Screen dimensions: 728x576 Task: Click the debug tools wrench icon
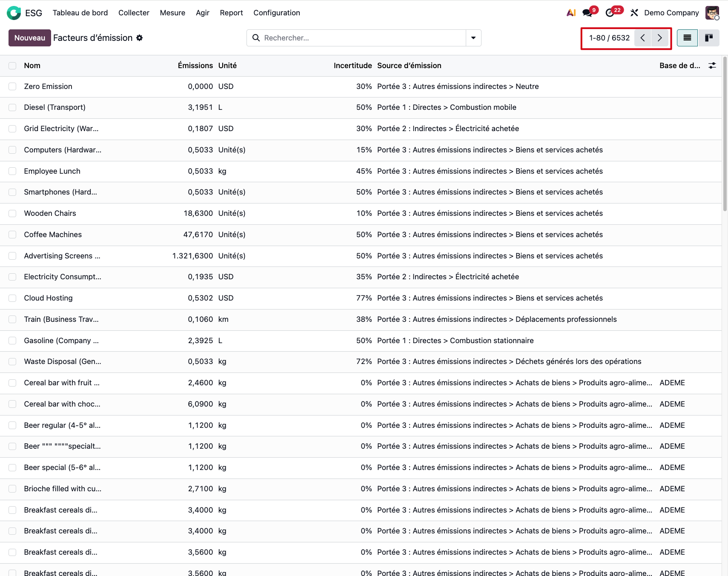(634, 13)
